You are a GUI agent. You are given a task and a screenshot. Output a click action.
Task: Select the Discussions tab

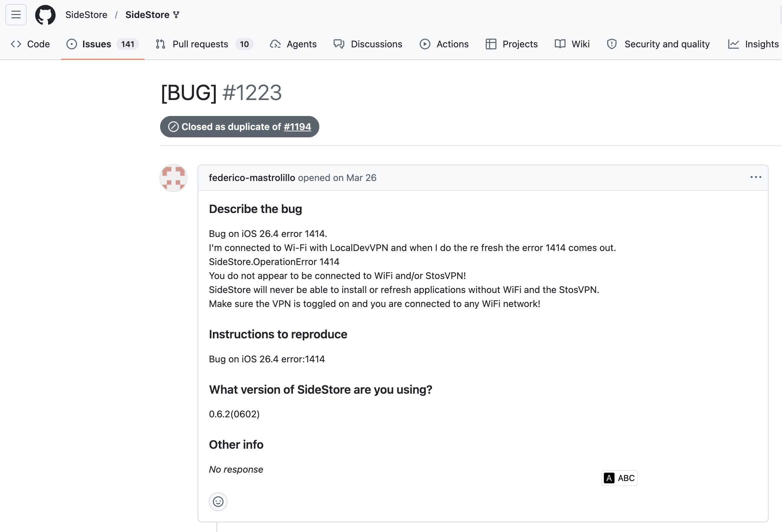(x=368, y=44)
